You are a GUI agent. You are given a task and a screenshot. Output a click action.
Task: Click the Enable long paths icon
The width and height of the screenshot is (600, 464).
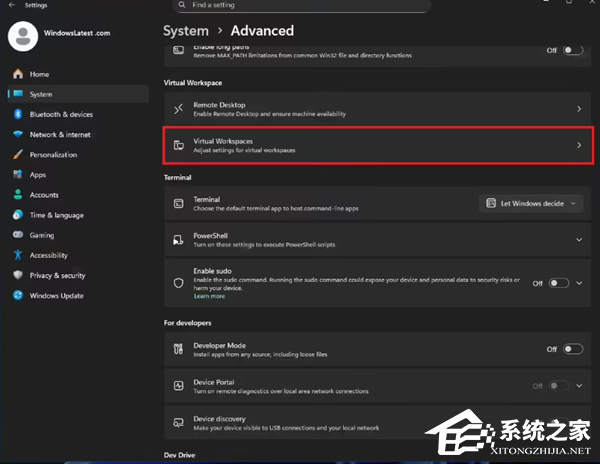(179, 50)
